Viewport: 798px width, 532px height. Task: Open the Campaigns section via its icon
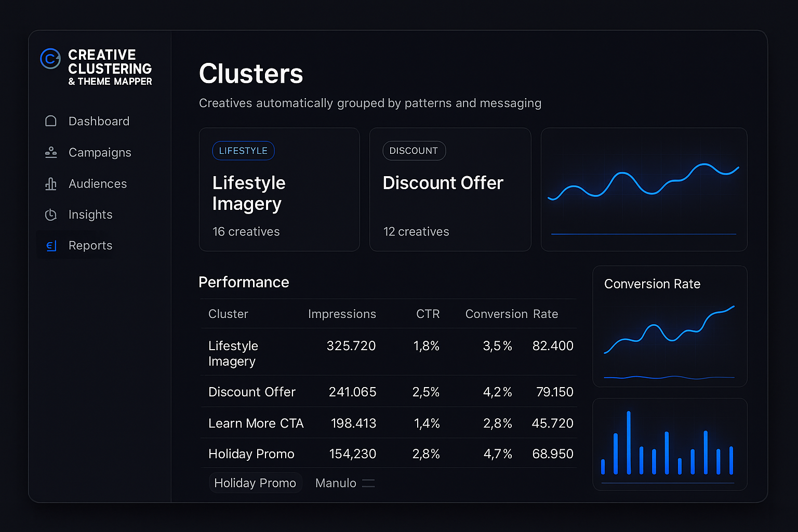(50, 152)
